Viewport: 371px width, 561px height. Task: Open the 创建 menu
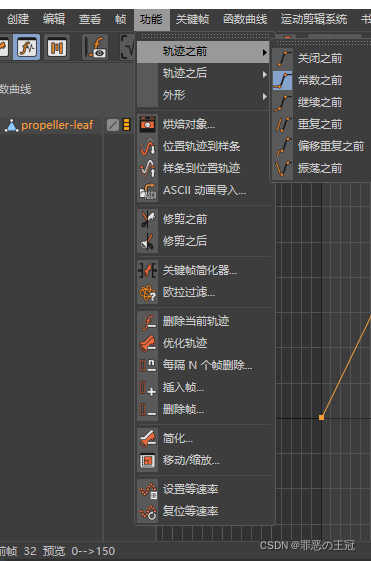tap(18, 19)
